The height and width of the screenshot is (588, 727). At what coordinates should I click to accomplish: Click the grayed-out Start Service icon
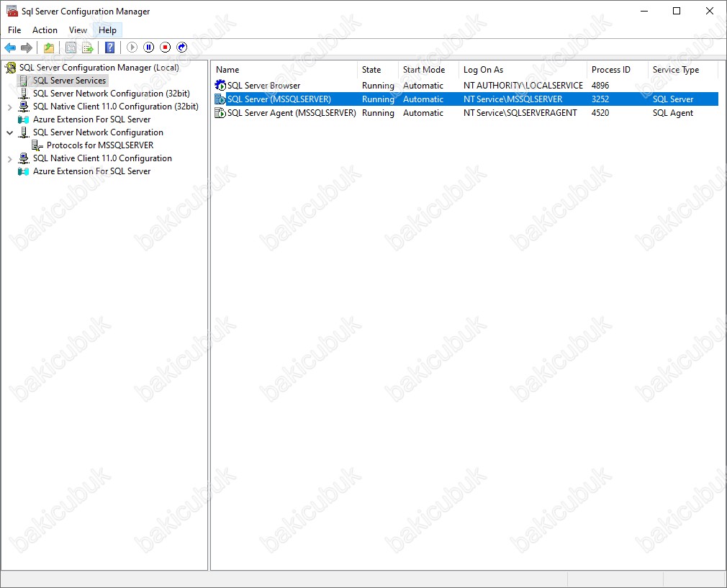tap(132, 48)
